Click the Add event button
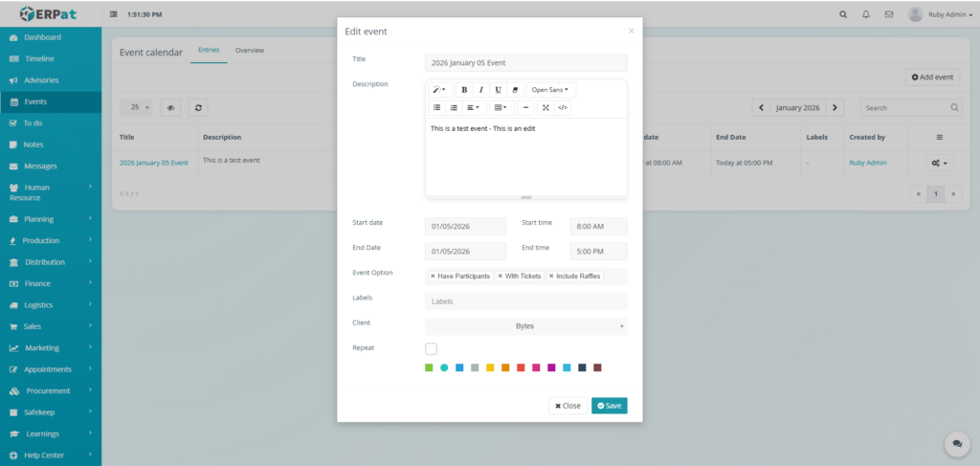This screenshot has height=466, width=980. pos(932,77)
